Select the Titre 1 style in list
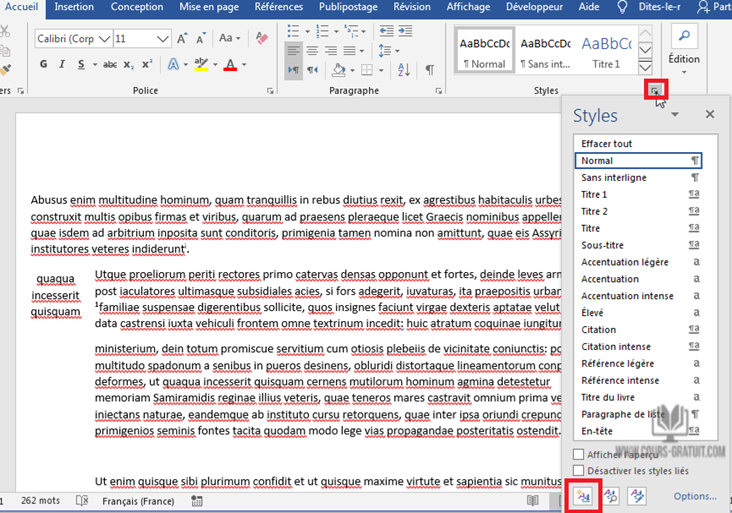The width and height of the screenshot is (732, 513). (595, 194)
